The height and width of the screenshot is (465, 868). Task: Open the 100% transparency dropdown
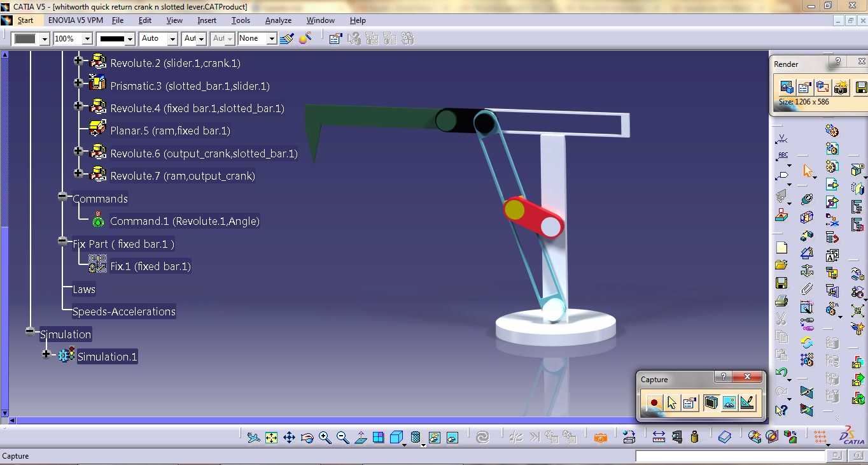[x=87, y=39]
